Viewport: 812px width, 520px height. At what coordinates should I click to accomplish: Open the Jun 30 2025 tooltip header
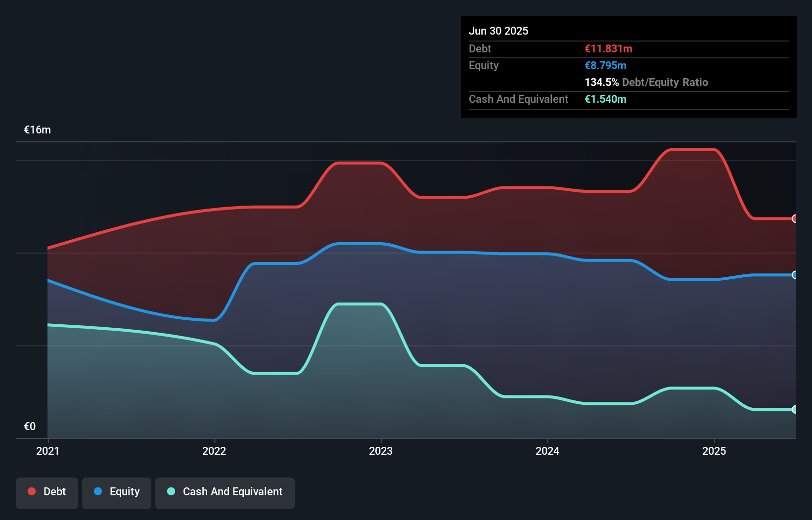[498, 31]
